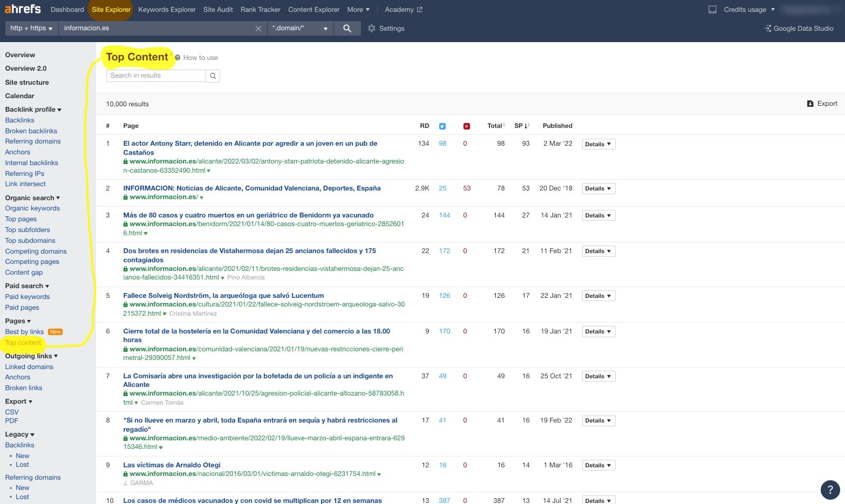This screenshot has height=504, width=845.
Task: Click author Cristina Martínez
Action: (193, 314)
